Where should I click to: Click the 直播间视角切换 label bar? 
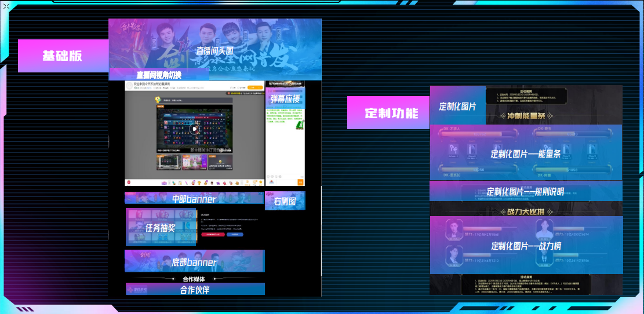(x=159, y=75)
